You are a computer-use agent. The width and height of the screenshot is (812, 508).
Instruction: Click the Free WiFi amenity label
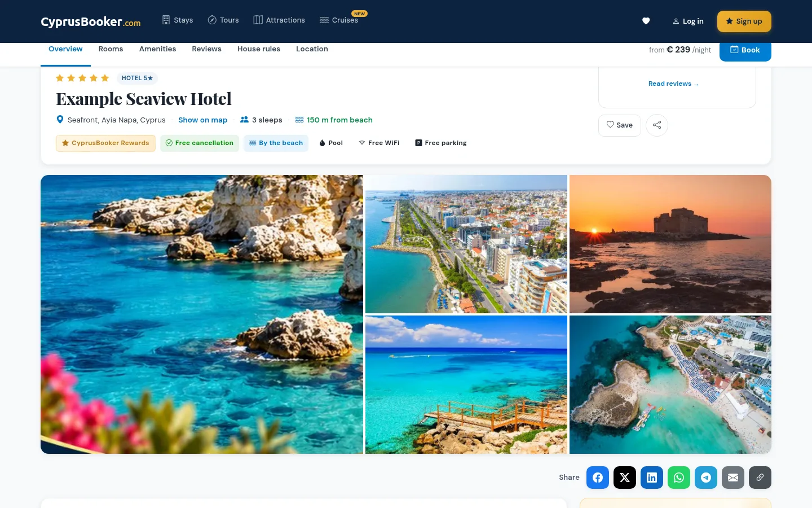click(379, 143)
